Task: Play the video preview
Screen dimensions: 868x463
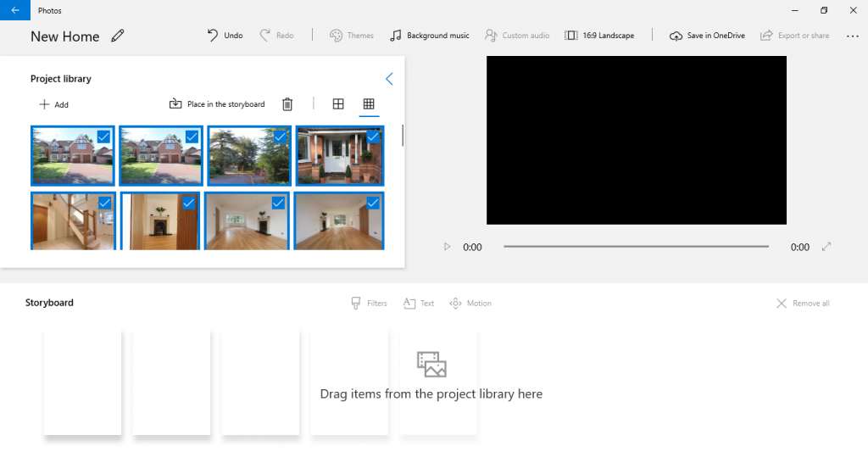Action: (x=448, y=247)
